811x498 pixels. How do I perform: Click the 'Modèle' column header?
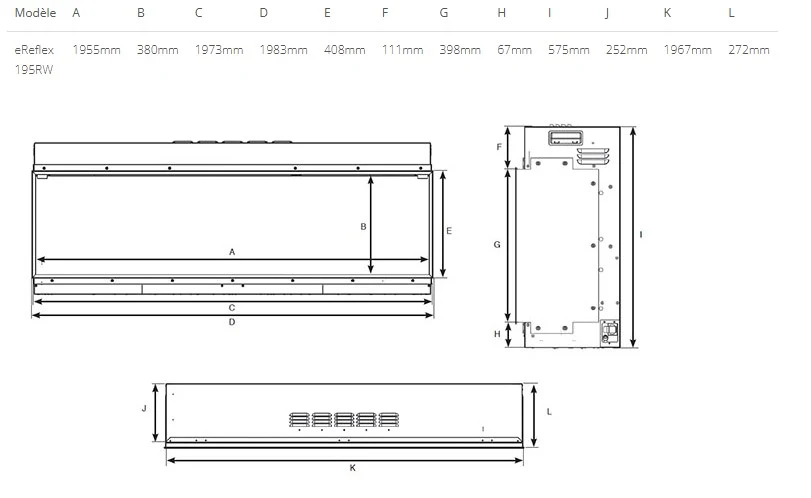(x=35, y=13)
